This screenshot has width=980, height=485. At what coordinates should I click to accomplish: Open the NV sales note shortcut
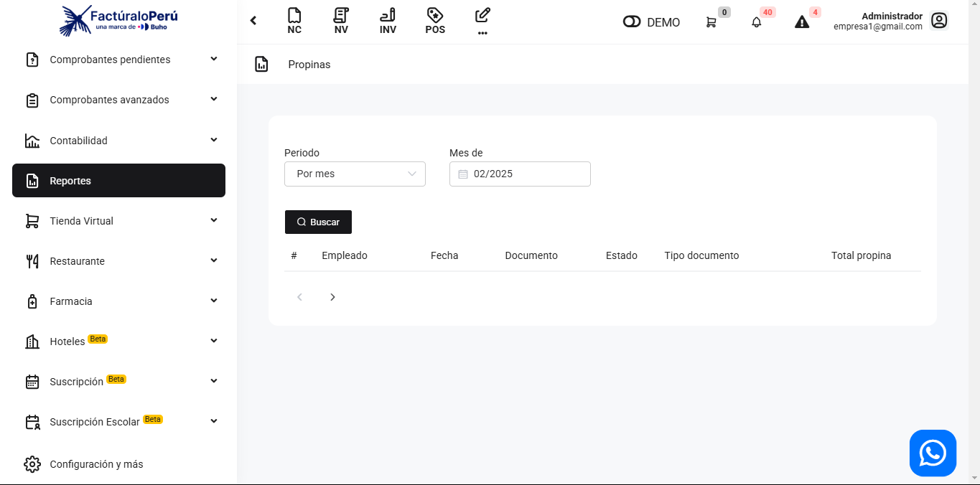coord(341,21)
